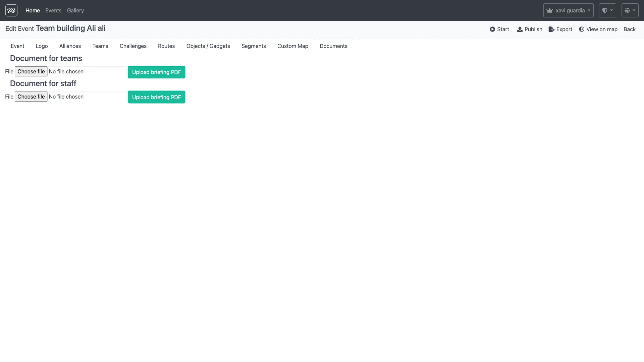Image resolution: width=644 pixels, height=362 pixels.
Task: Open the shield privacy dropdown
Action: [607, 10]
